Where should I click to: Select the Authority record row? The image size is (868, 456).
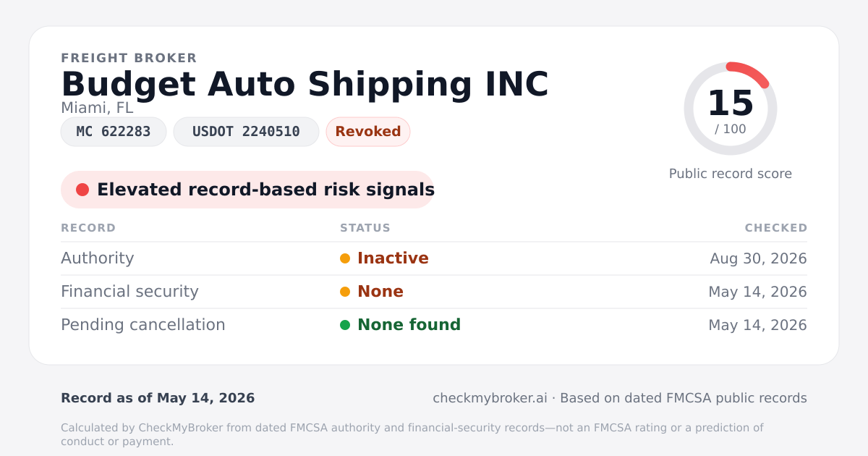point(434,258)
